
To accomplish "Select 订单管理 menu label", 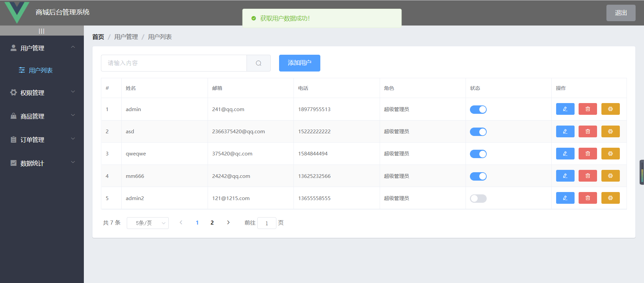I will point(32,140).
